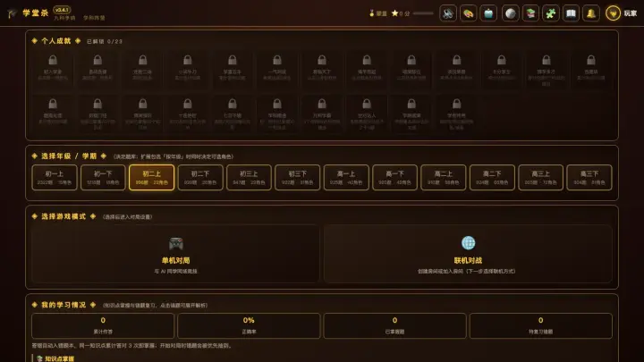Image resolution: width=644 pixels, height=362 pixels.
Task: Click the 0% 正确率 stat box
Action: (249, 325)
